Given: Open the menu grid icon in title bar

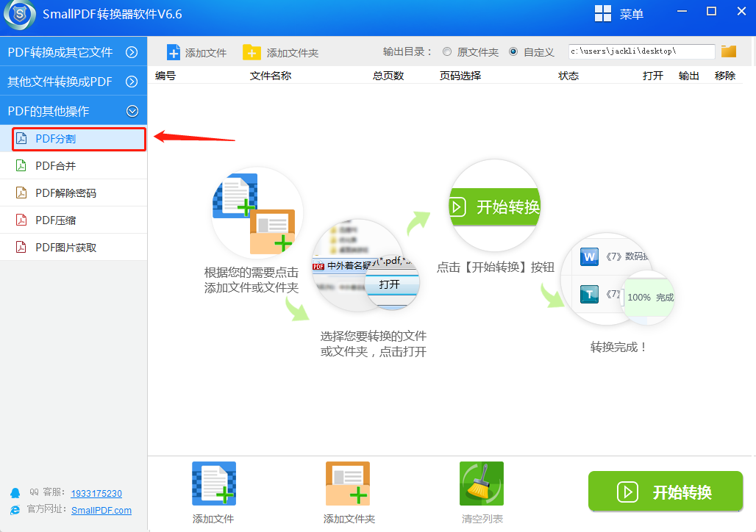Looking at the screenshot, I should (x=603, y=14).
